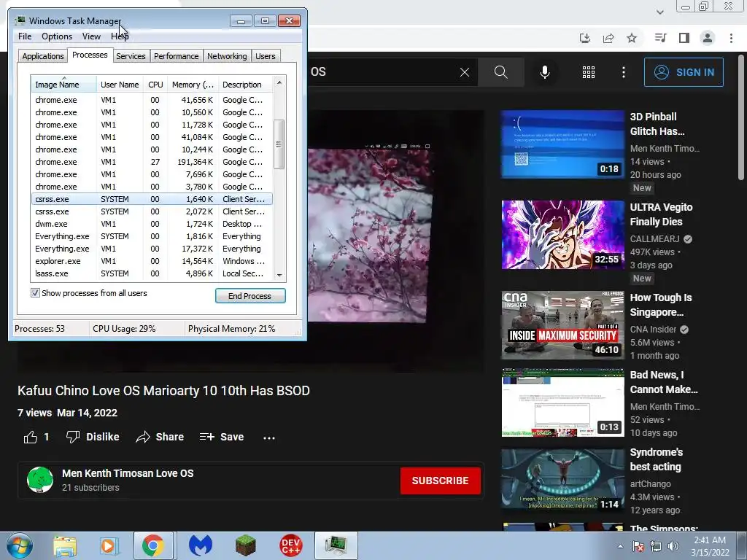747x560 pixels.
Task: Open Men Kenth Timosan Love OS channel link
Action: 128,473
